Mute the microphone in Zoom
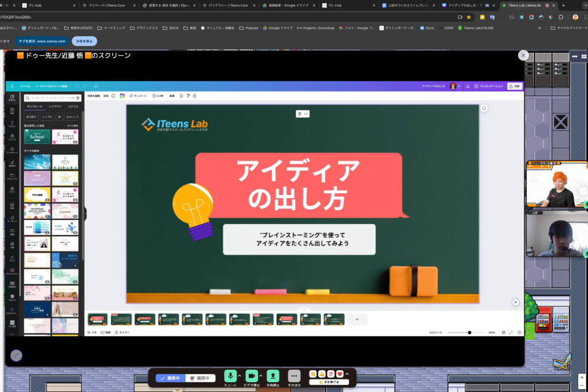This screenshot has height=392, width=588. click(230, 375)
